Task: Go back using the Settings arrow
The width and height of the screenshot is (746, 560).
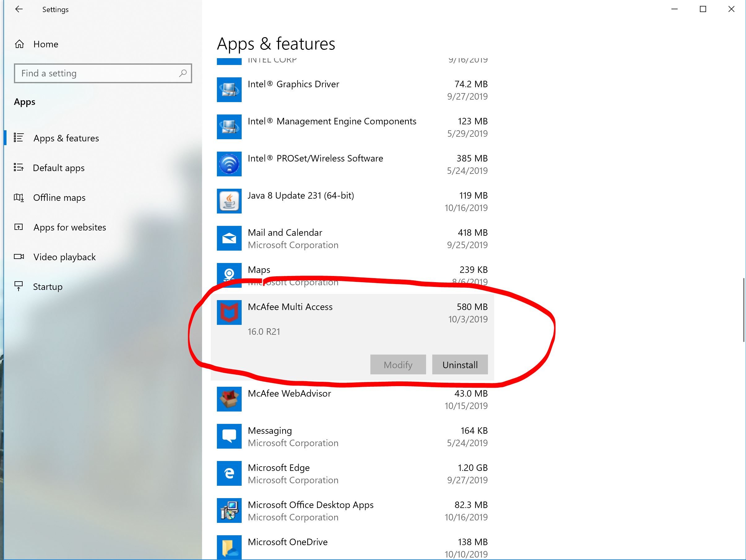Action: 19,10
